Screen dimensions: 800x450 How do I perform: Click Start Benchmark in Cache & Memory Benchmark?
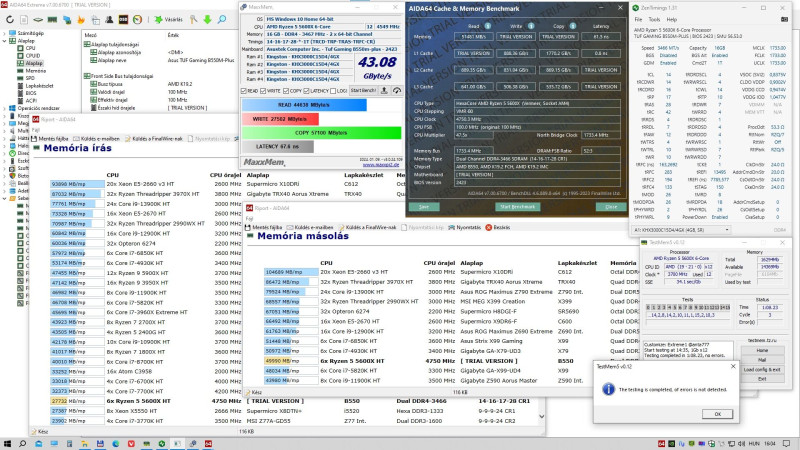coord(517,207)
